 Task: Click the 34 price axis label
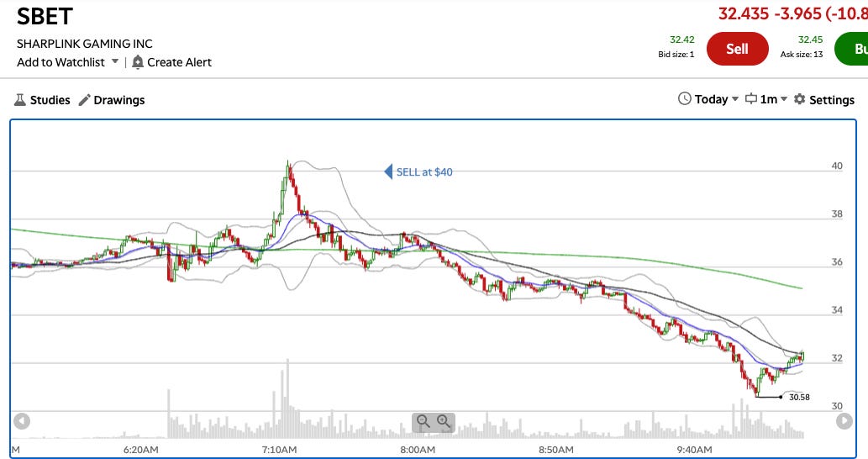coord(837,310)
